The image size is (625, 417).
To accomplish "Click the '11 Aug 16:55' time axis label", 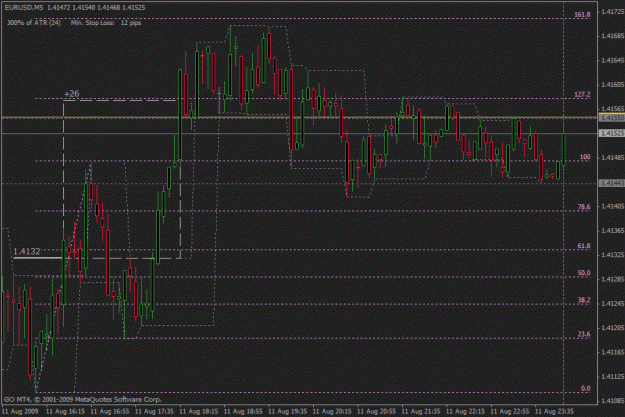I will coord(110,411).
